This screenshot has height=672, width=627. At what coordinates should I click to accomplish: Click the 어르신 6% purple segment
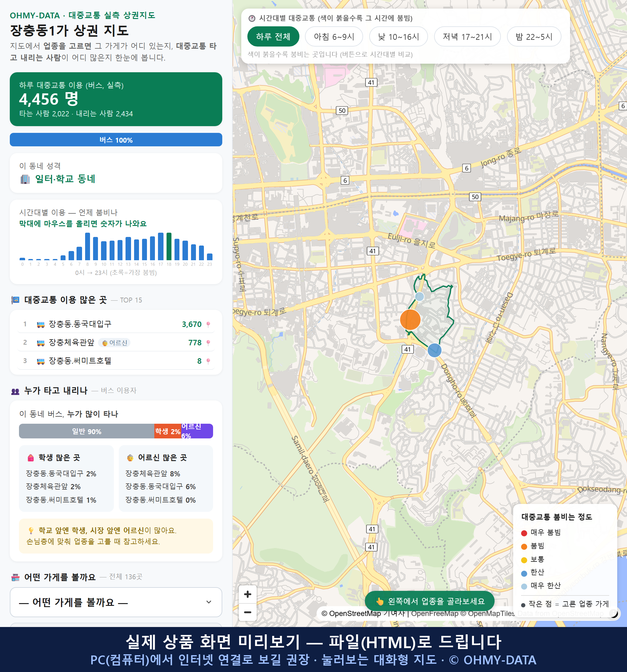pyautogui.click(x=197, y=431)
